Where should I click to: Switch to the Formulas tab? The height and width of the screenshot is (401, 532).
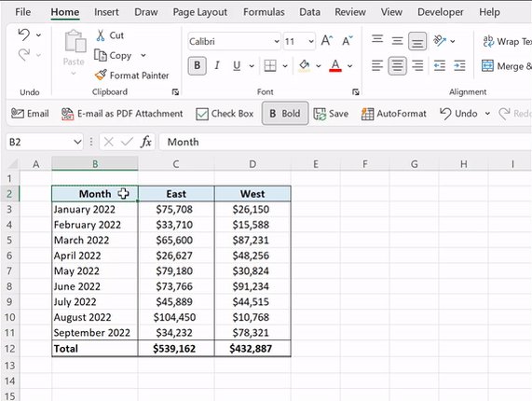point(264,12)
